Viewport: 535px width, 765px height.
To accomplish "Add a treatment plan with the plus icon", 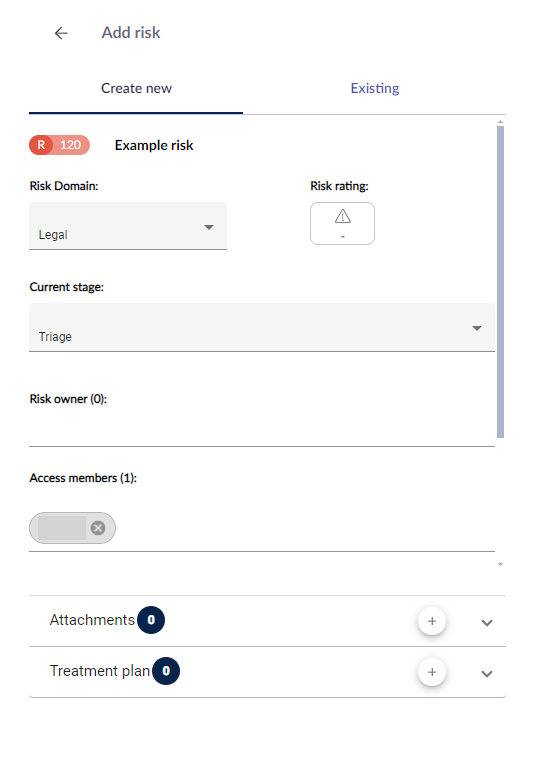I will click(432, 672).
